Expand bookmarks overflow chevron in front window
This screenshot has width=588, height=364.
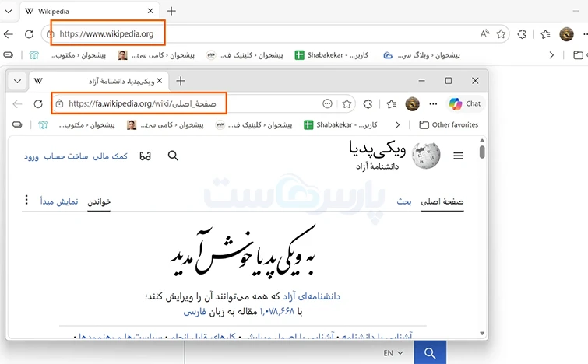click(397, 124)
